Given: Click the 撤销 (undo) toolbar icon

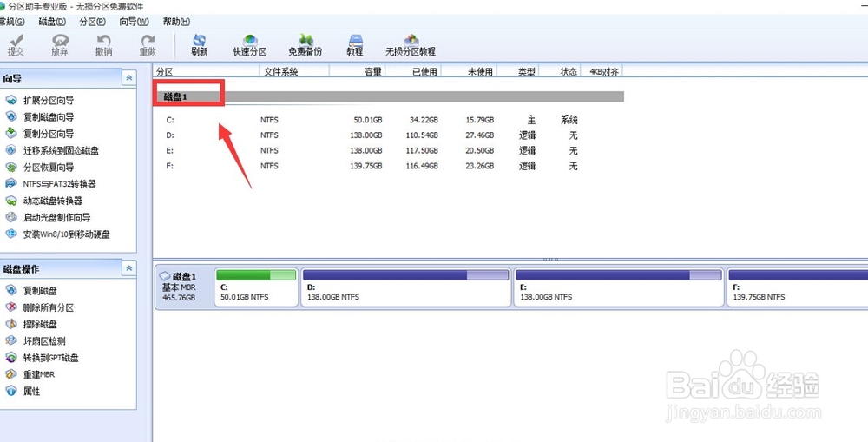Looking at the screenshot, I should coord(103,45).
